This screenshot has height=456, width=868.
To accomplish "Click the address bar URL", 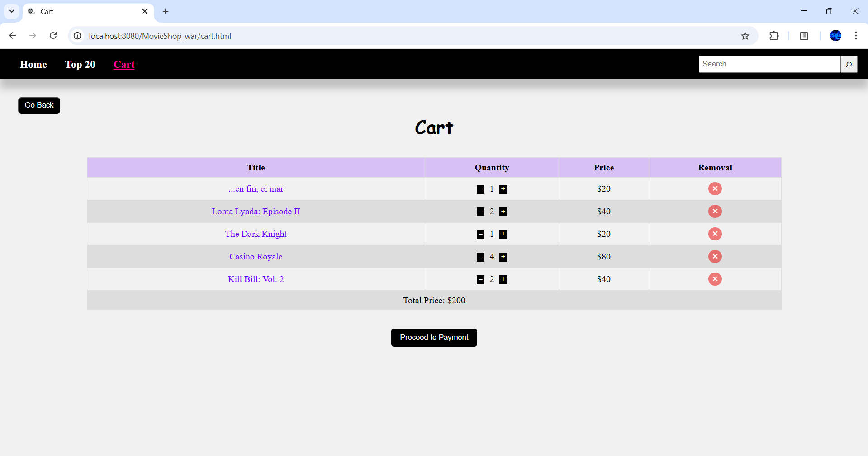I will pos(160,36).
